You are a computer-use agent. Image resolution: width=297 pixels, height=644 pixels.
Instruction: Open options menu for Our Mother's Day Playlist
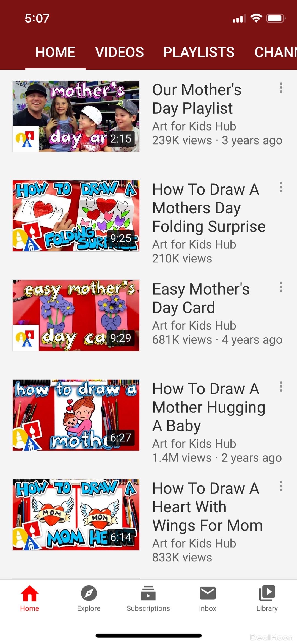pos(281,88)
